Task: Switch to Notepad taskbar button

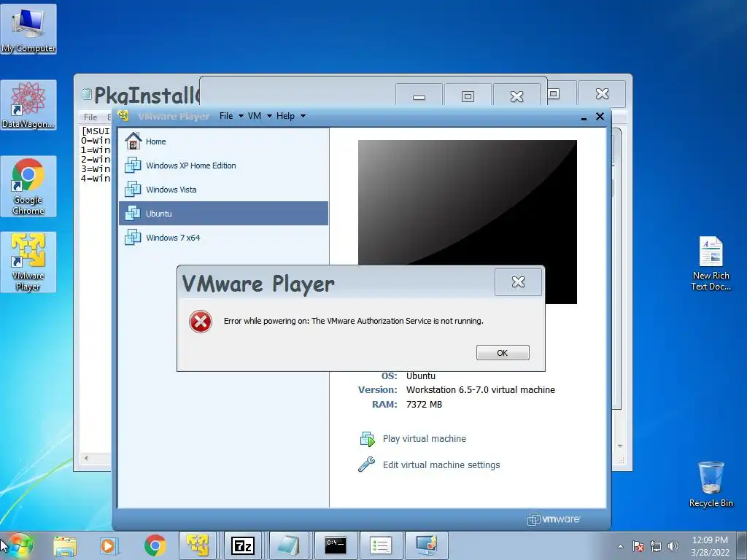Action: point(288,545)
